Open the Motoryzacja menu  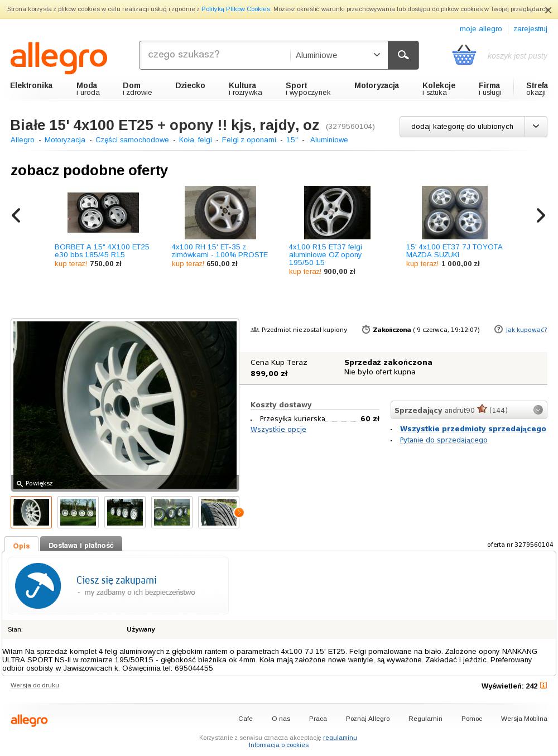[377, 85]
